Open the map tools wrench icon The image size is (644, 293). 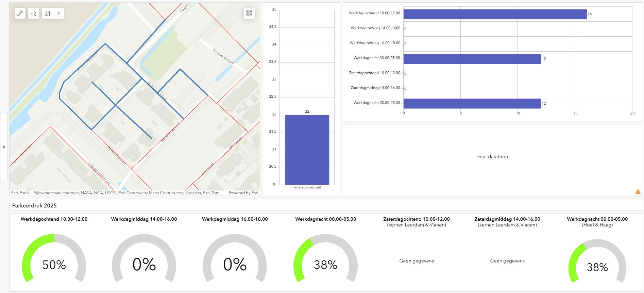20,13
